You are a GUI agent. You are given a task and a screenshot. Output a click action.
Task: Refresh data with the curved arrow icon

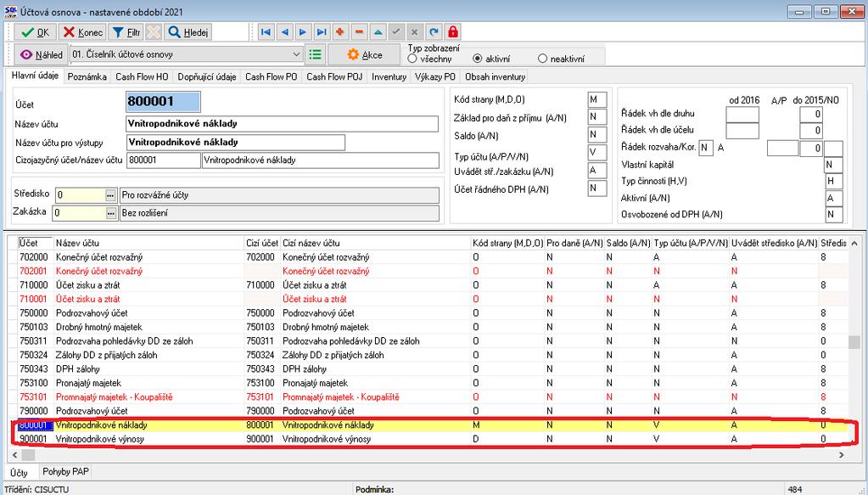click(x=434, y=32)
